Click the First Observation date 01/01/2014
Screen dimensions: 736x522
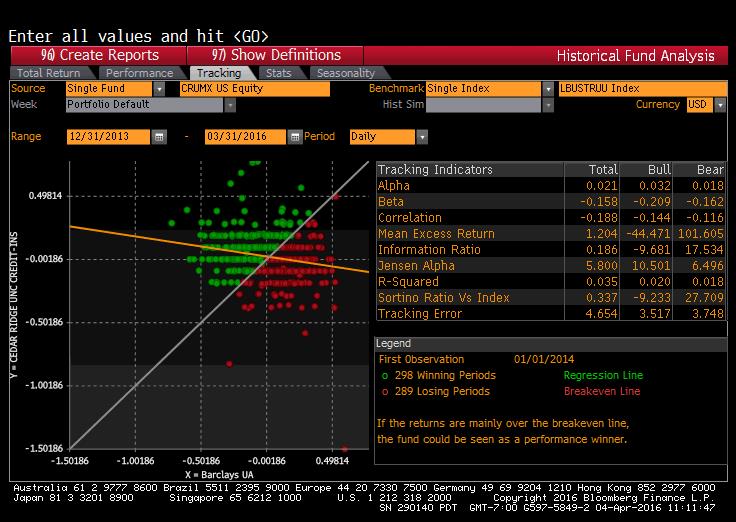[544, 360]
